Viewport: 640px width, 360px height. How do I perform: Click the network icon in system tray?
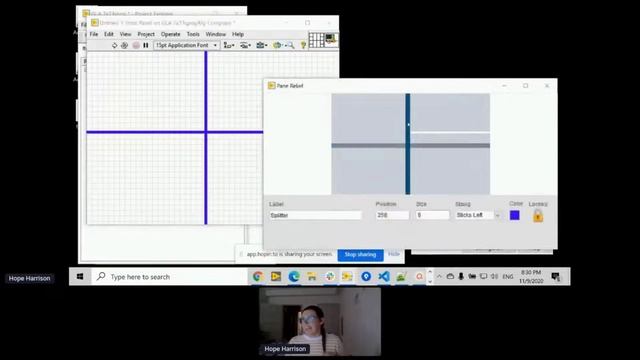[483, 277]
